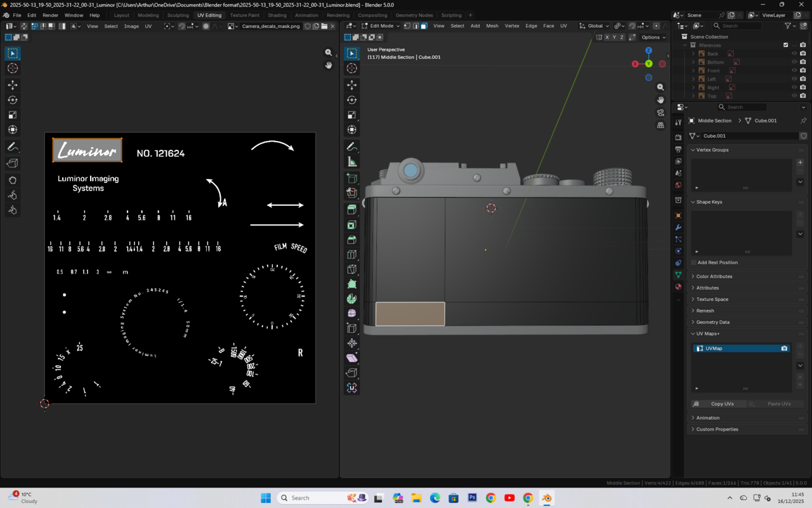812x508 pixels.
Task: Click the Copy UVs button
Action: click(x=722, y=404)
